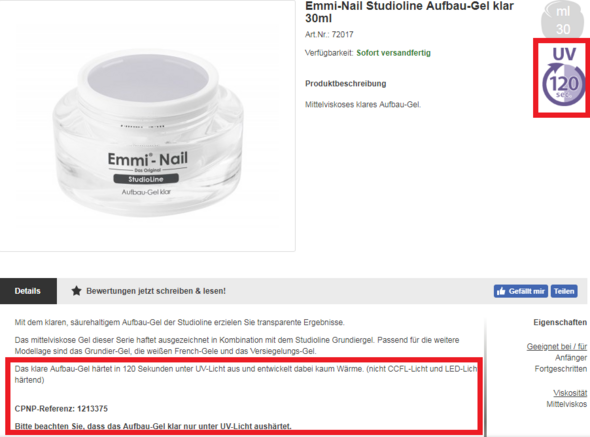Image resolution: width=590 pixels, height=437 pixels.
Task: Click the thumbs-up icon on Gefällt mir
Action: 501,291
